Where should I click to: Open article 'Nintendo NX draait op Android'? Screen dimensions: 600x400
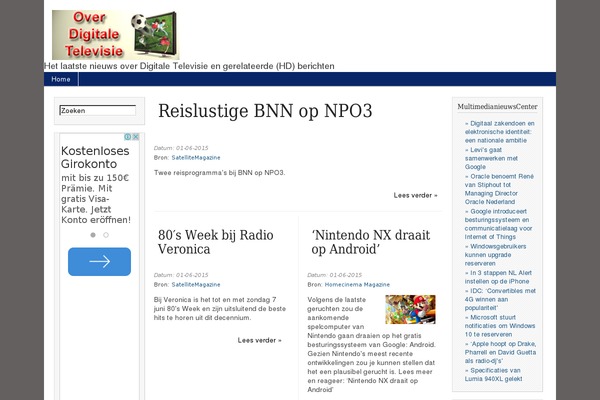click(x=371, y=242)
